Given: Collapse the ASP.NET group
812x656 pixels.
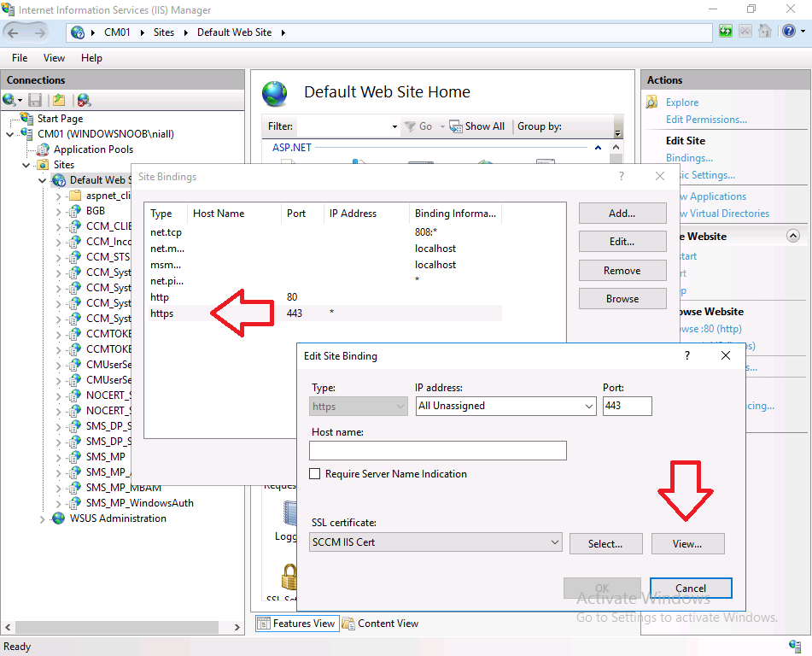Looking at the screenshot, I should 599,148.
